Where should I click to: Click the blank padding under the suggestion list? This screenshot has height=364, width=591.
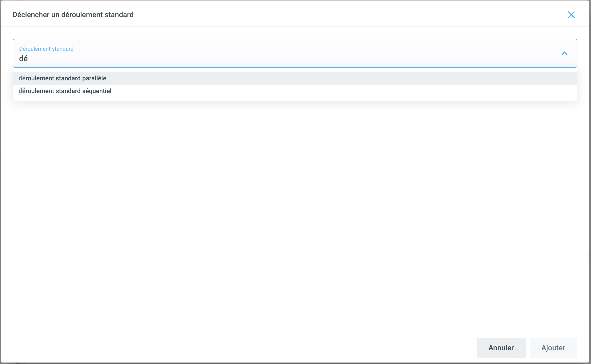[x=294, y=99]
